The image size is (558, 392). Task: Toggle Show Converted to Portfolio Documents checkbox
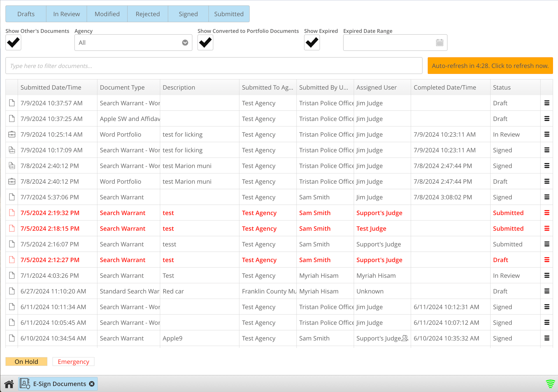(x=205, y=42)
